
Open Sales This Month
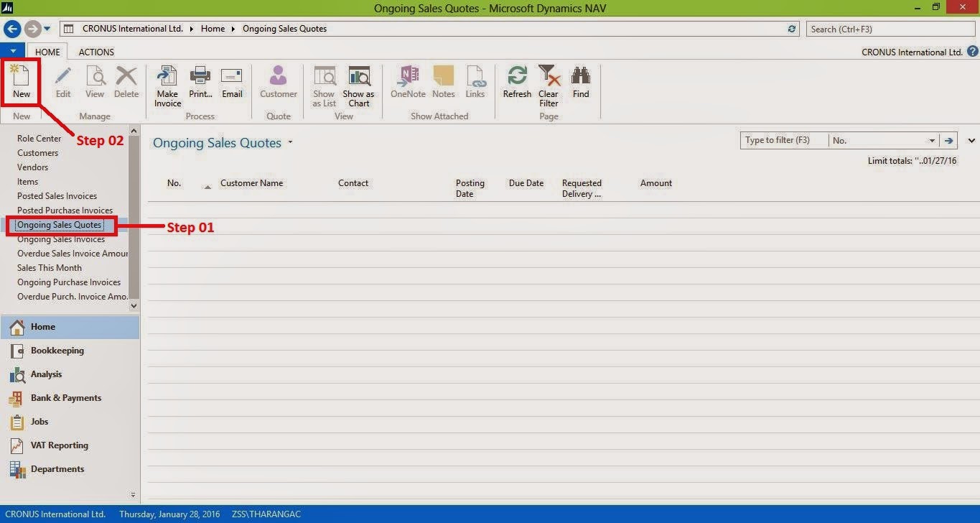[50, 268]
